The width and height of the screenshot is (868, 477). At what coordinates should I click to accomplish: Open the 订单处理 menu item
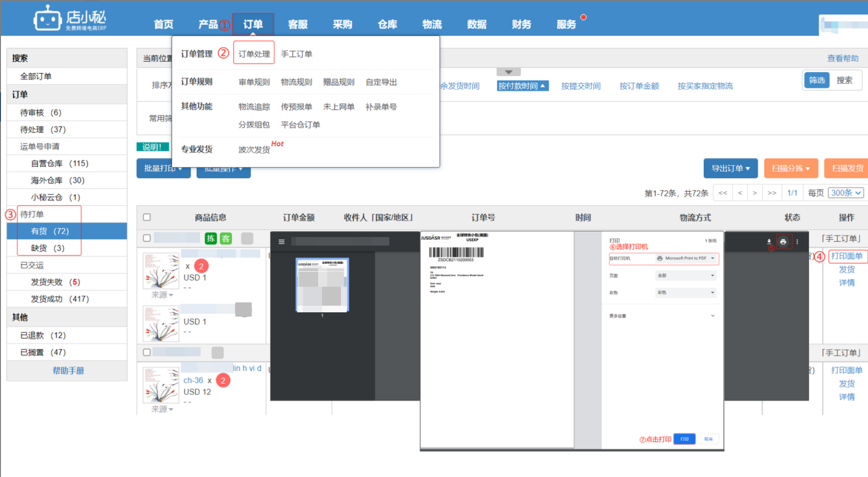pos(253,53)
